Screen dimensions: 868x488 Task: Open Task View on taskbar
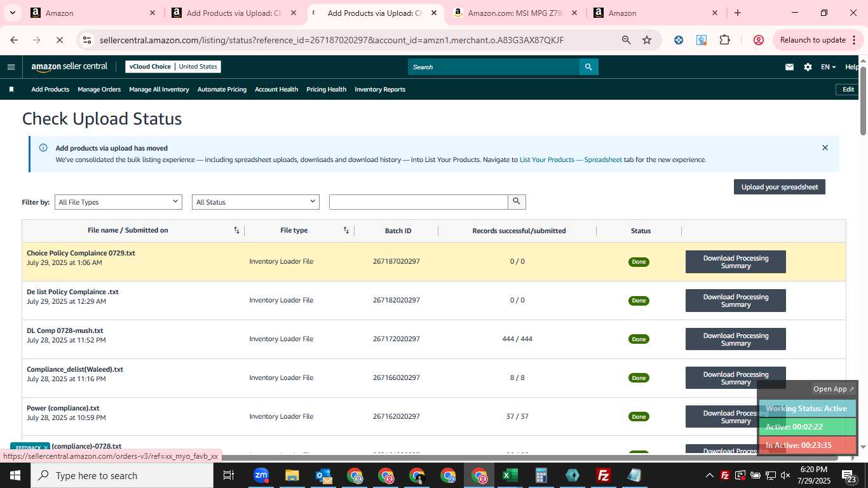click(x=229, y=475)
